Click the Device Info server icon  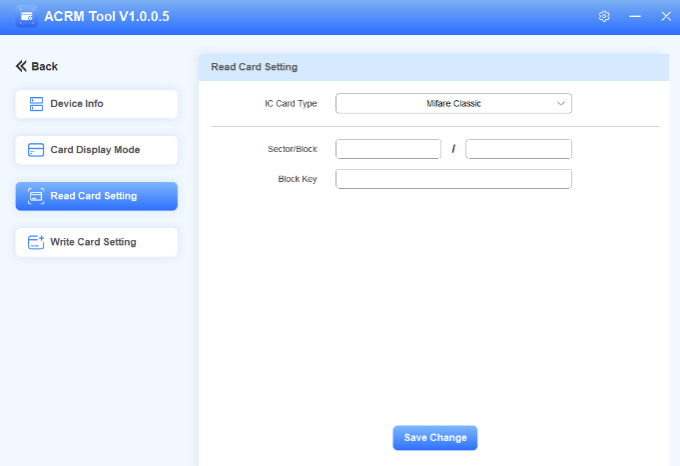click(37, 104)
